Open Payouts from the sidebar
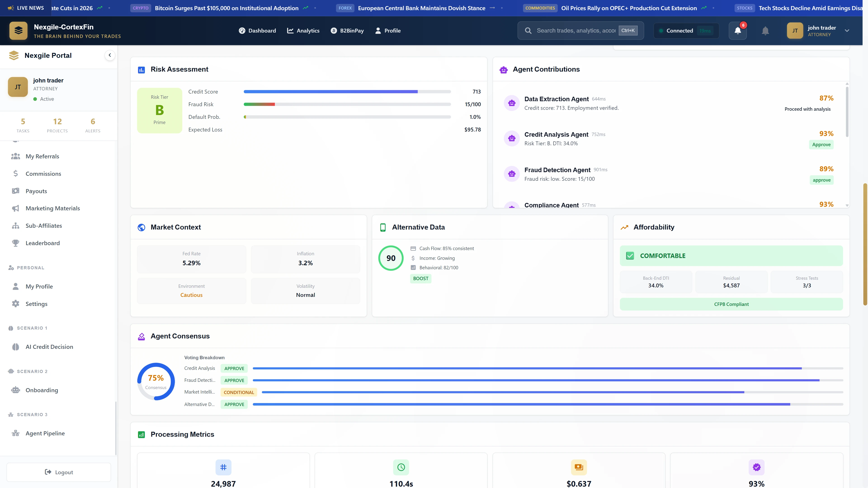The height and width of the screenshot is (488, 868). [36, 191]
